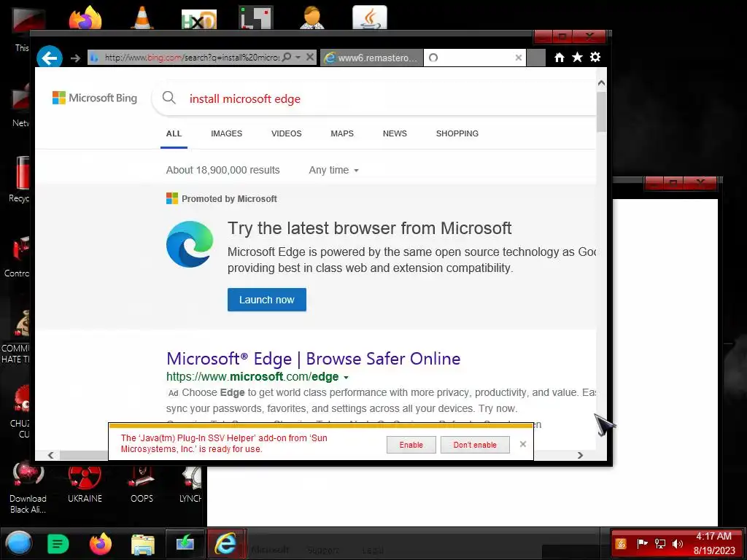Open the Java coffee cup desktop icon
The width and height of the screenshot is (747, 560).
370,17
